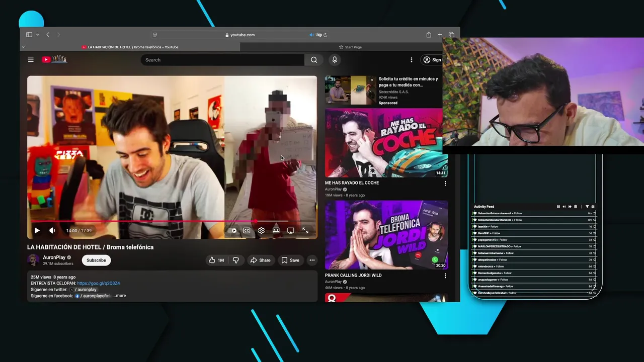Screen dimensions: 644x362
Task: Click the 14:00 / 17:39 time display
Action: 79,231
